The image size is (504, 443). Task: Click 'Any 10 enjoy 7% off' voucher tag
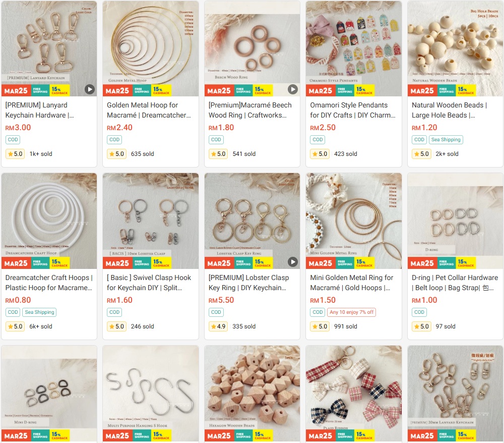[x=352, y=312]
